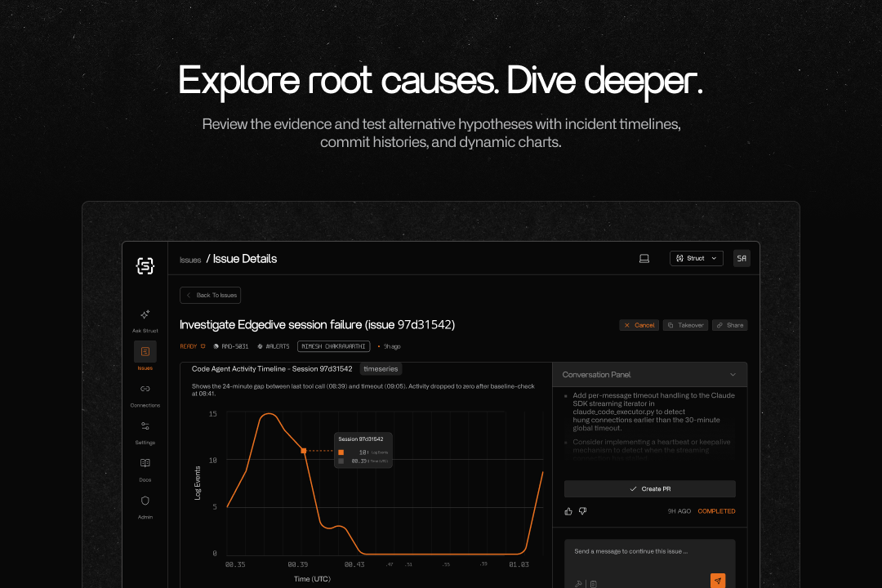882x588 pixels.
Task: Click the timeseries tag
Action: (381, 369)
